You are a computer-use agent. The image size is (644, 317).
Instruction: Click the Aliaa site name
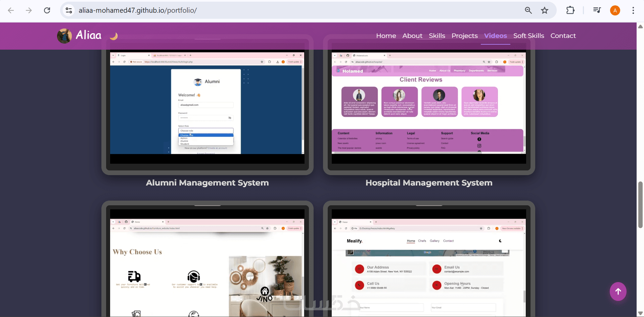(x=89, y=35)
